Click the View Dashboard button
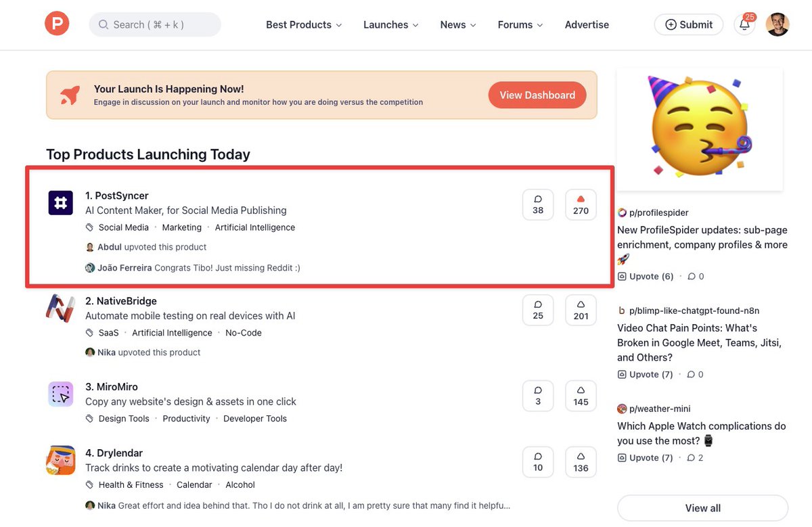 (x=537, y=95)
